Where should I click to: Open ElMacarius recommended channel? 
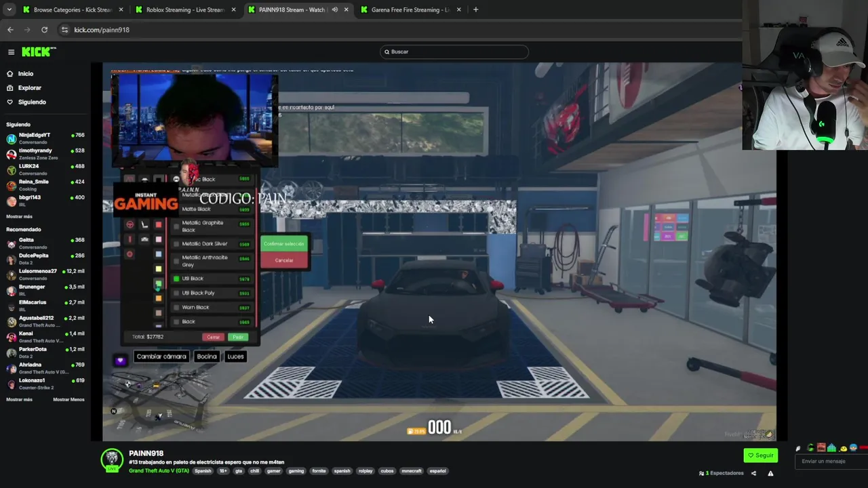coord(45,306)
